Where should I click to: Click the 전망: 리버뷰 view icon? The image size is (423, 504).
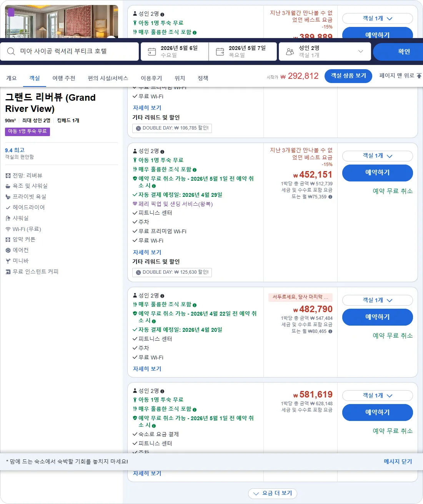click(x=8, y=176)
